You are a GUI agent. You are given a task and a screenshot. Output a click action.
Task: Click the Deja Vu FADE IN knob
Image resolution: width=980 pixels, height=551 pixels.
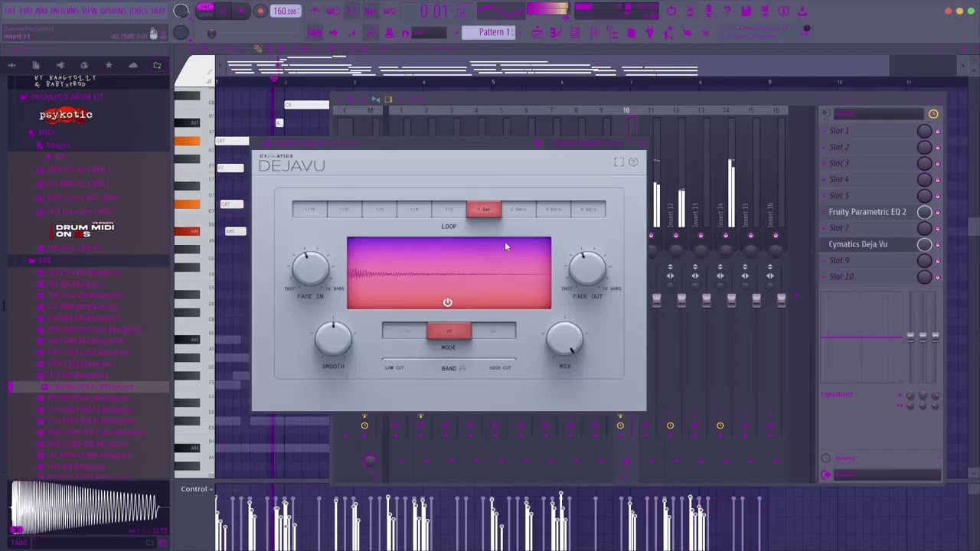pyautogui.click(x=310, y=268)
